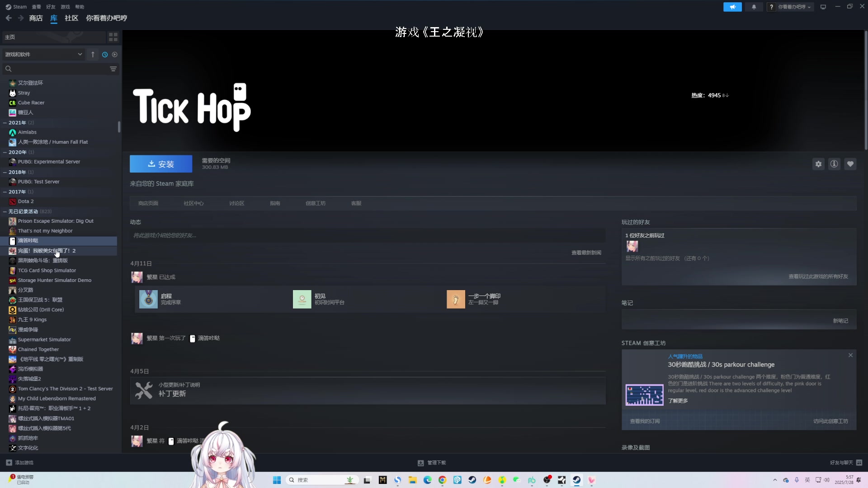Select Stray in the game list

(x=59, y=93)
